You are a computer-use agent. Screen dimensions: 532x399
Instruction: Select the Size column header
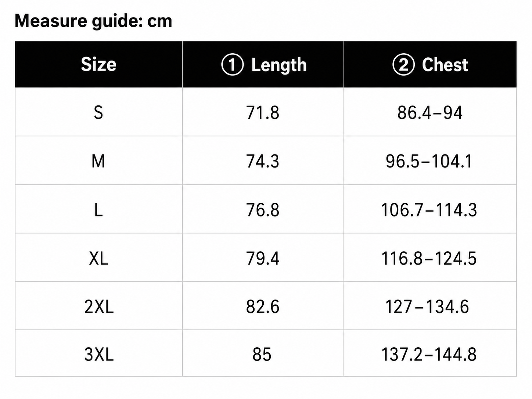click(x=98, y=64)
